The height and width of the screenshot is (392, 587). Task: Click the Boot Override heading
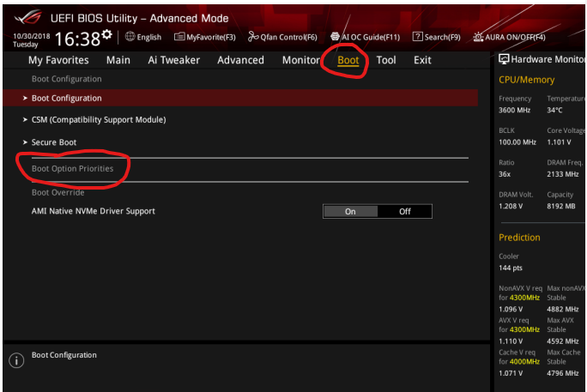58,193
